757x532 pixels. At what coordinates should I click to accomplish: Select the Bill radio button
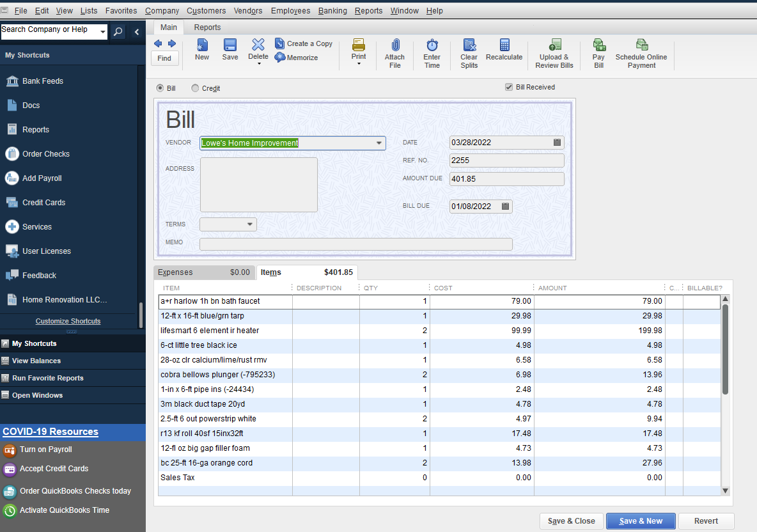pyautogui.click(x=160, y=88)
